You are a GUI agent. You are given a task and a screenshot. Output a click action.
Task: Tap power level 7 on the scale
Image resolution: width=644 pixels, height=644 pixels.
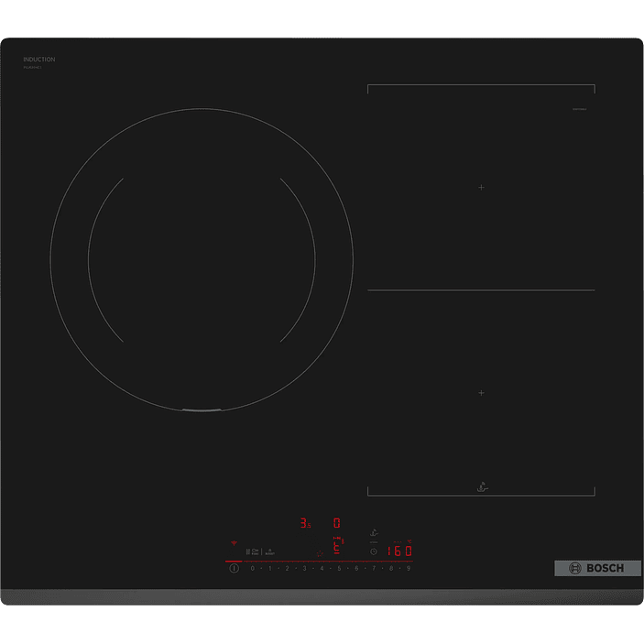click(x=374, y=569)
